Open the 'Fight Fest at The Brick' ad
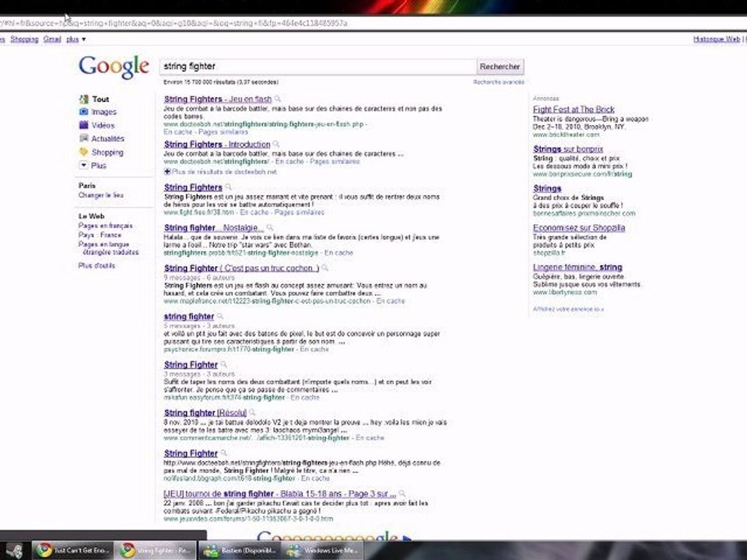The height and width of the screenshot is (560, 747). (x=573, y=109)
